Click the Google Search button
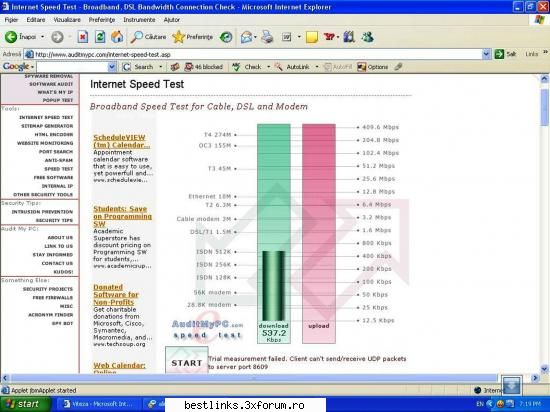Image resolution: width=550 pixels, height=412 pixels. pyautogui.click(x=138, y=67)
